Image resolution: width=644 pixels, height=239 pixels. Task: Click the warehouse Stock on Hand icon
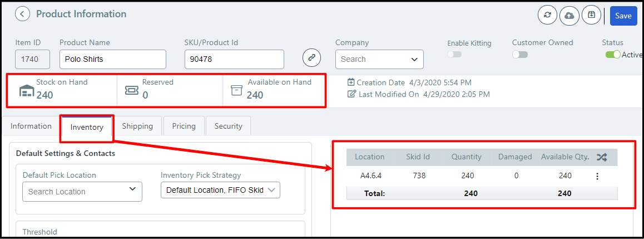(27, 90)
